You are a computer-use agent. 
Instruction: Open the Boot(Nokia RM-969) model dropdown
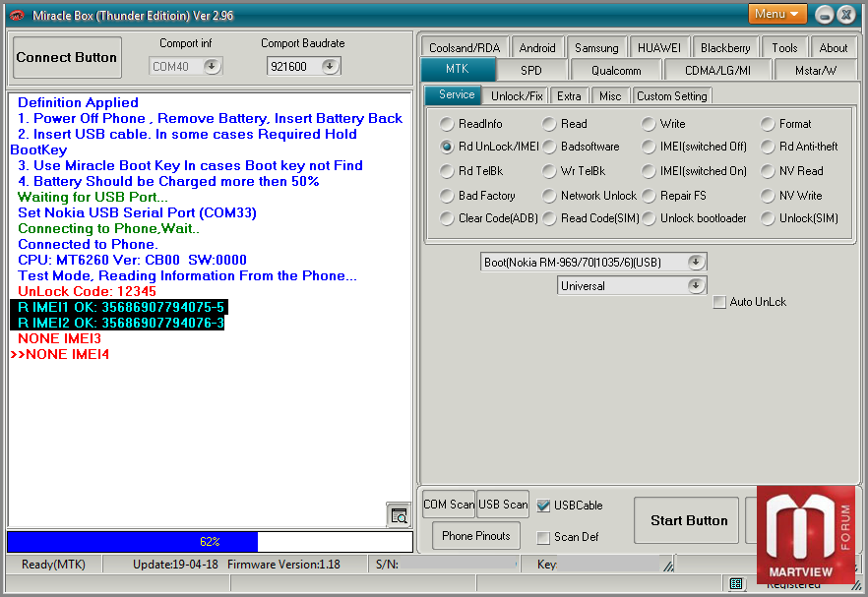point(696,262)
